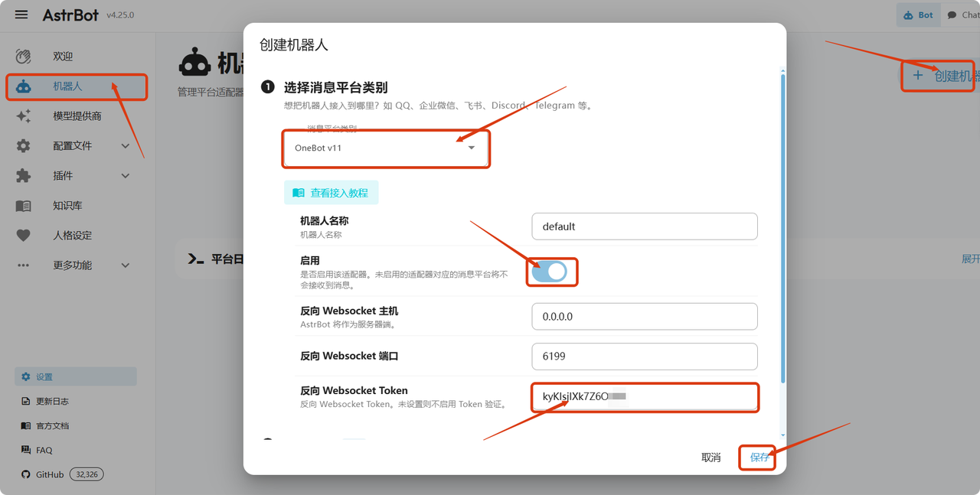The image size is (980, 495).
Task: Click the three-dots icon beside 更多功能
Action: click(24, 265)
